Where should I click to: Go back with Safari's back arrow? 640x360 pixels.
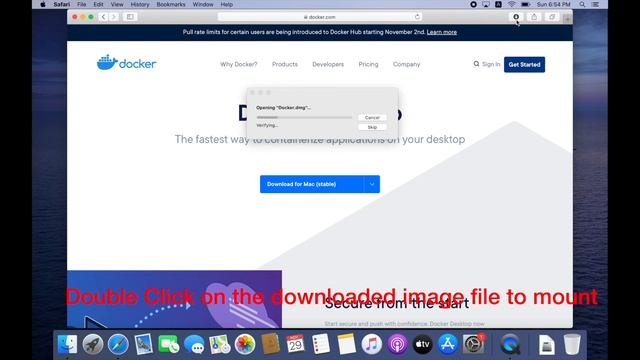104,17
